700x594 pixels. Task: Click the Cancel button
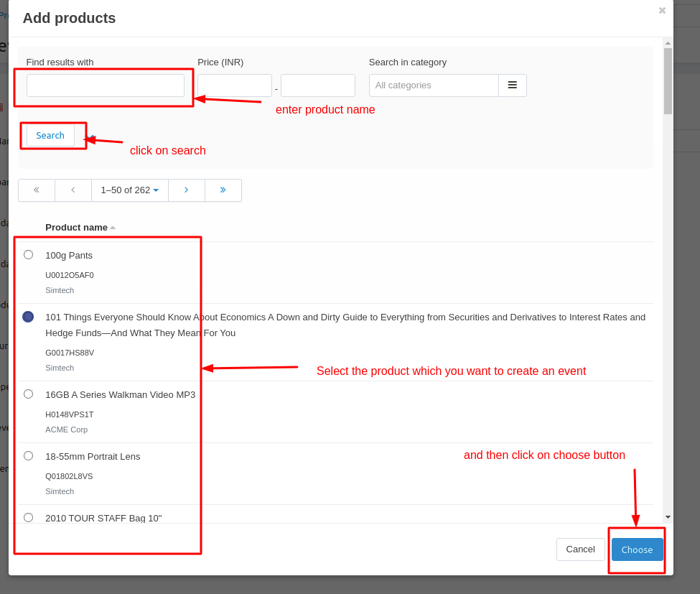[580, 549]
